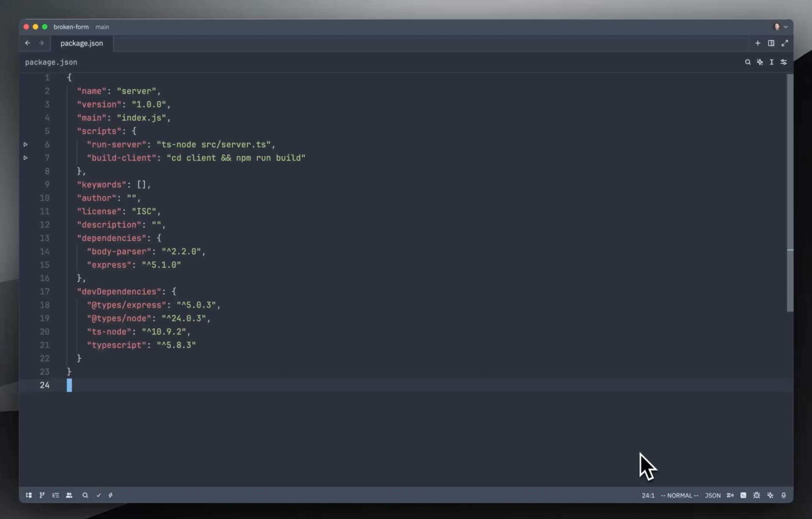The width and height of the screenshot is (812, 519).
Task: Open the terminal panel from the status bar
Action: [x=743, y=495]
